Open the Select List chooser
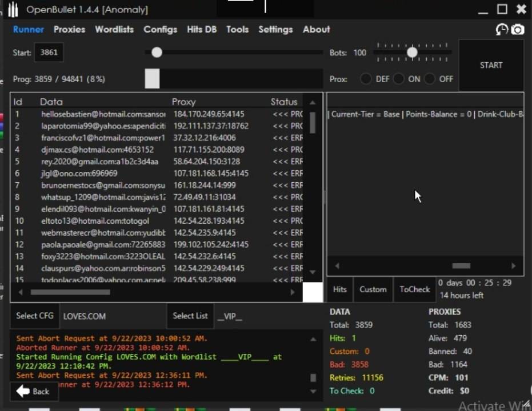The image size is (532, 411). pos(190,316)
